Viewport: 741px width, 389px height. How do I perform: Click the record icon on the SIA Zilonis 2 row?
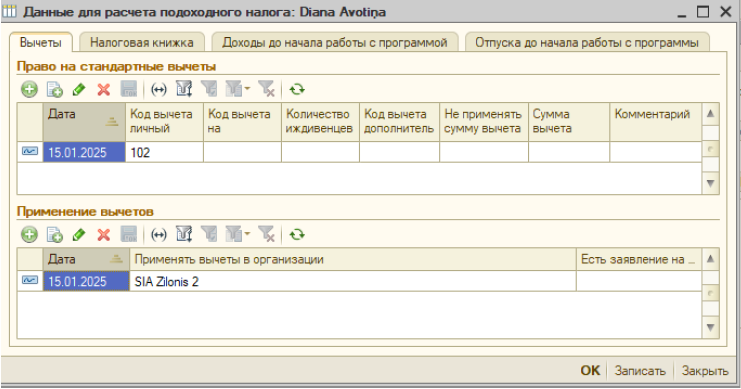pyautogui.click(x=30, y=281)
